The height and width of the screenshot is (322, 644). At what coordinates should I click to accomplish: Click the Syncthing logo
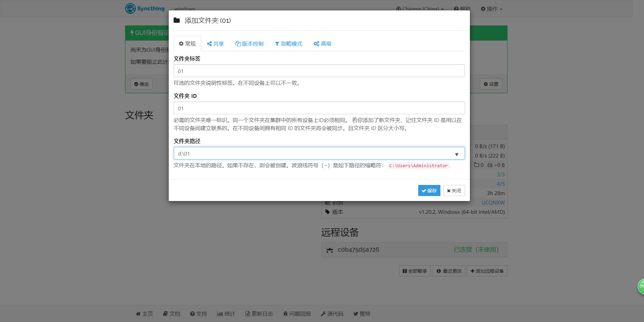pyautogui.click(x=145, y=8)
